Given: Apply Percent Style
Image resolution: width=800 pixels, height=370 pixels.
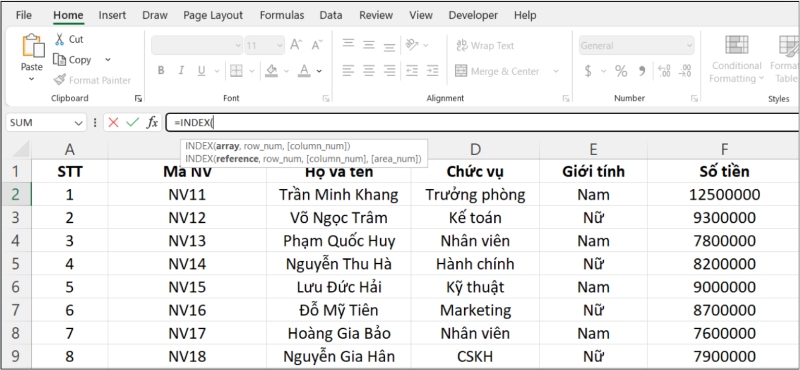Looking at the screenshot, I should click(x=621, y=71).
